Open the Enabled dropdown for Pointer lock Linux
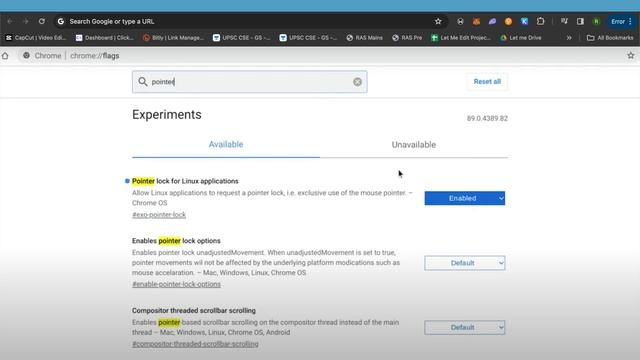The height and width of the screenshot is (360, 640). (x=464, y=198)
